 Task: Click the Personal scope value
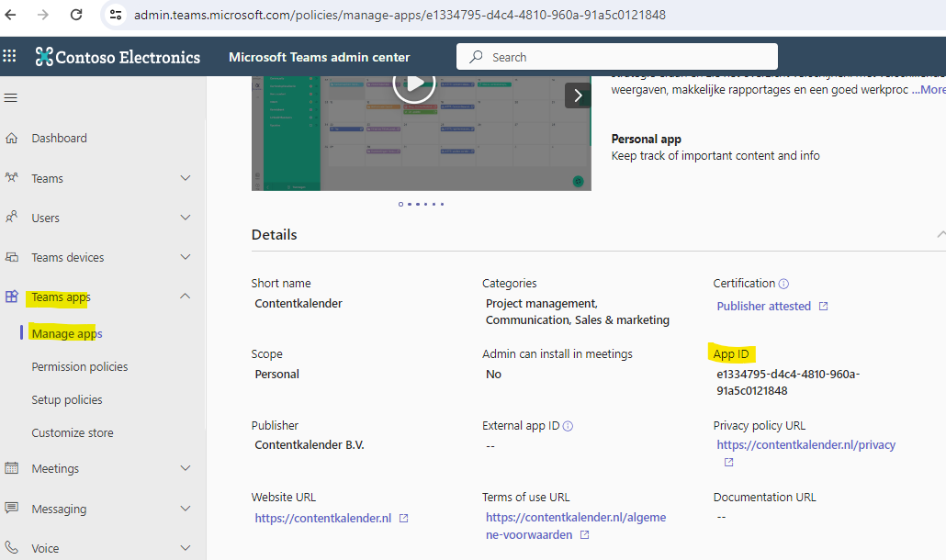[277, 374]
